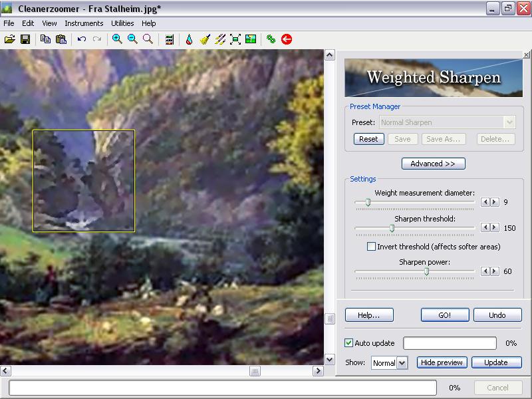
Task: Click the GO! button
Action: point(445,315)
